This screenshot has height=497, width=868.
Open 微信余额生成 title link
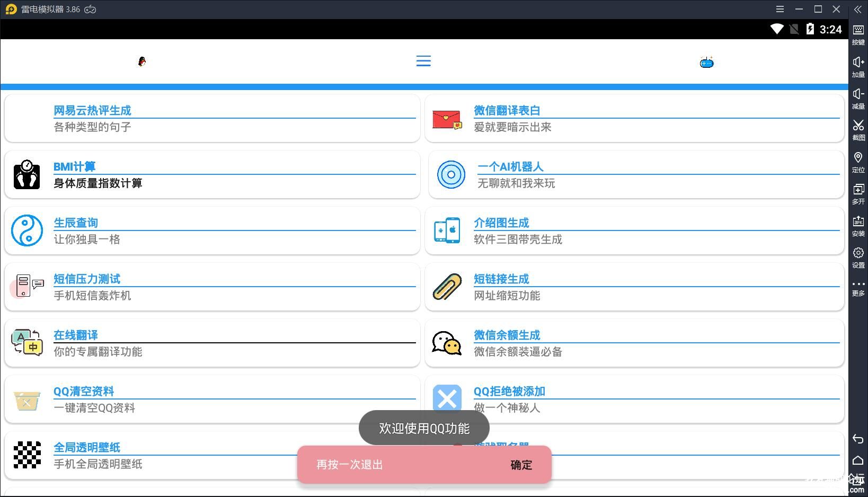[507, 335]
